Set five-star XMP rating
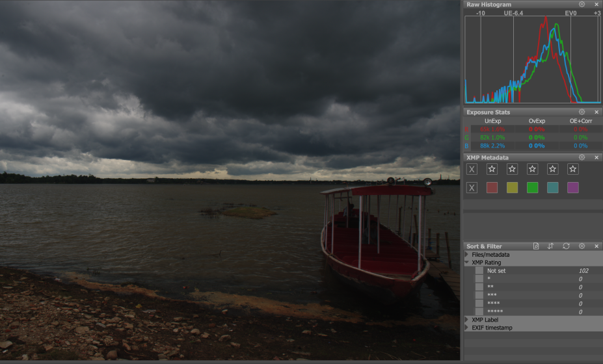 tap(573, 169)
